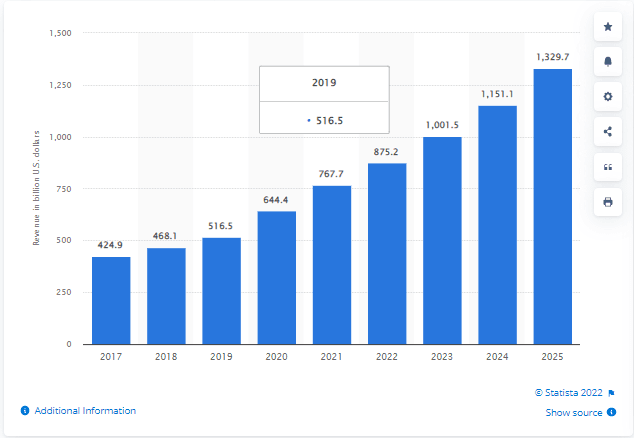Open the Additional Information link
This screenshot has height=438, width=634.
85,410
